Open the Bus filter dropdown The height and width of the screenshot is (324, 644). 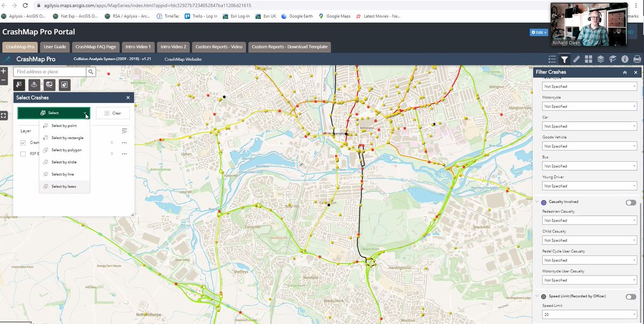[x=589, y=166]
